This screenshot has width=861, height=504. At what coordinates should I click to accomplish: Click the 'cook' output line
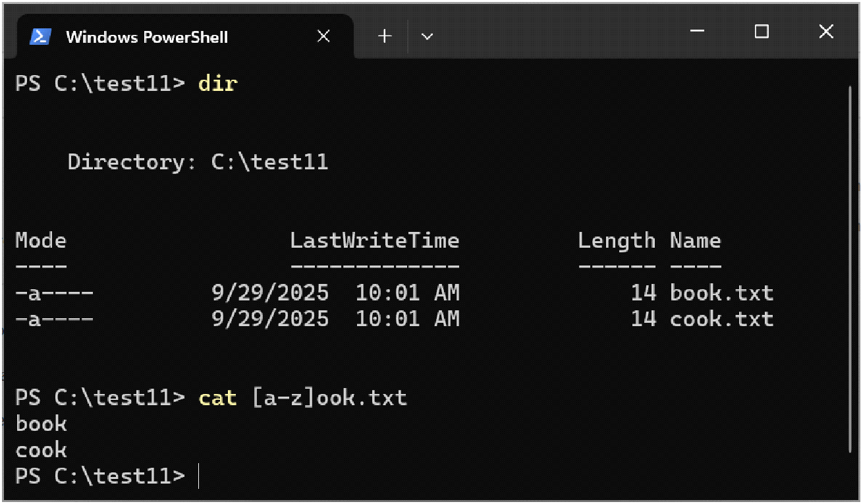[x=42, y=451]
